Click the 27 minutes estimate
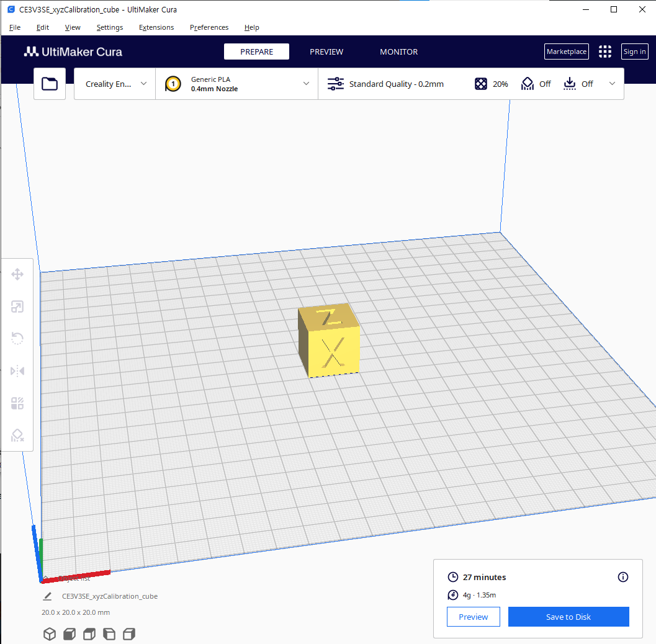This screenshot has width=656, height=644. point(484,577)
